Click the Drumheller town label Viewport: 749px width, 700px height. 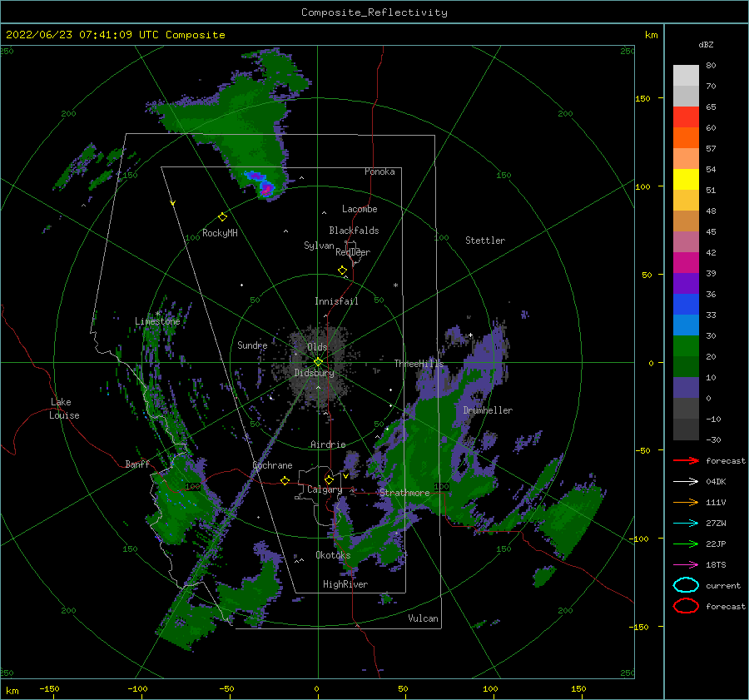(488, 410)
